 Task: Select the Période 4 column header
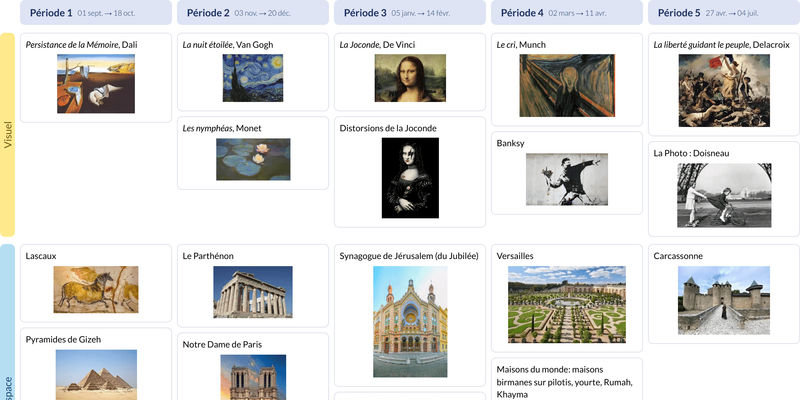[x=567, y=12]
